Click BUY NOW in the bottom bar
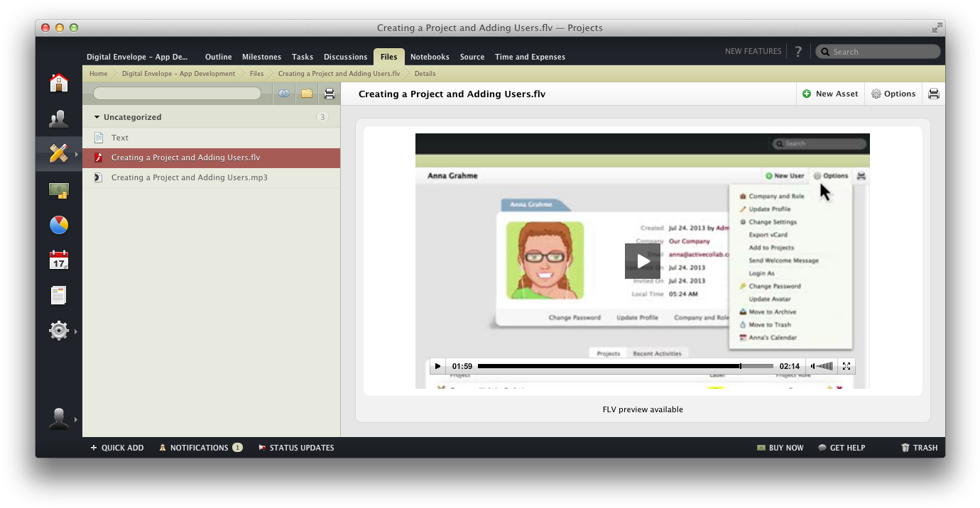This screenshot has width=980, height=508. (x=780, y=448)
